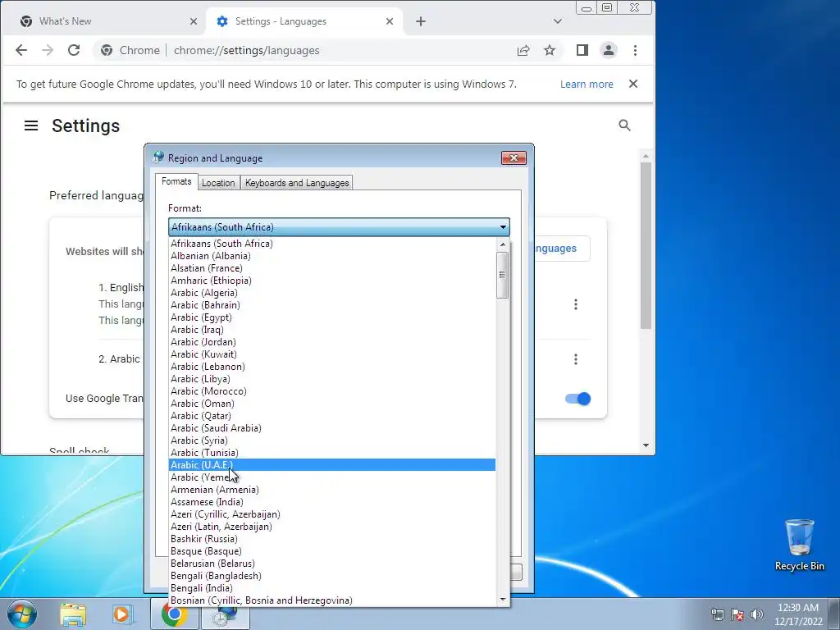Open the Recycle Bin on desktop
Viewport: 840px width, 630px height.
click(799, 545)
